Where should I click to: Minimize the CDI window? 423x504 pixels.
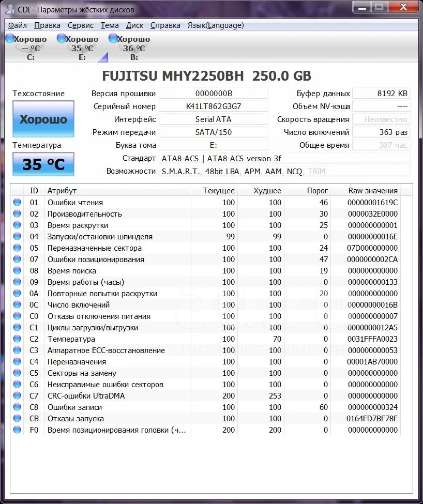pyautogui.click(x=362, y=7)
